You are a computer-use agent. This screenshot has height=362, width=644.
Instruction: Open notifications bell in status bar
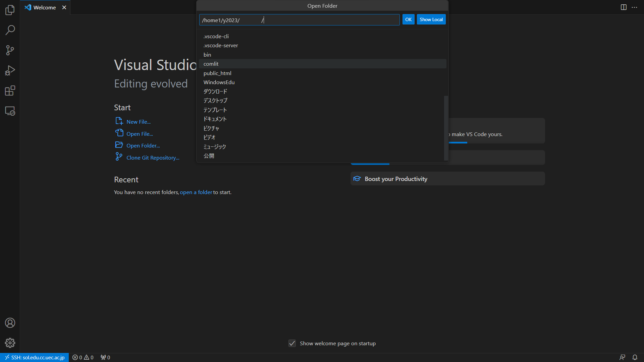pos(635,357)
